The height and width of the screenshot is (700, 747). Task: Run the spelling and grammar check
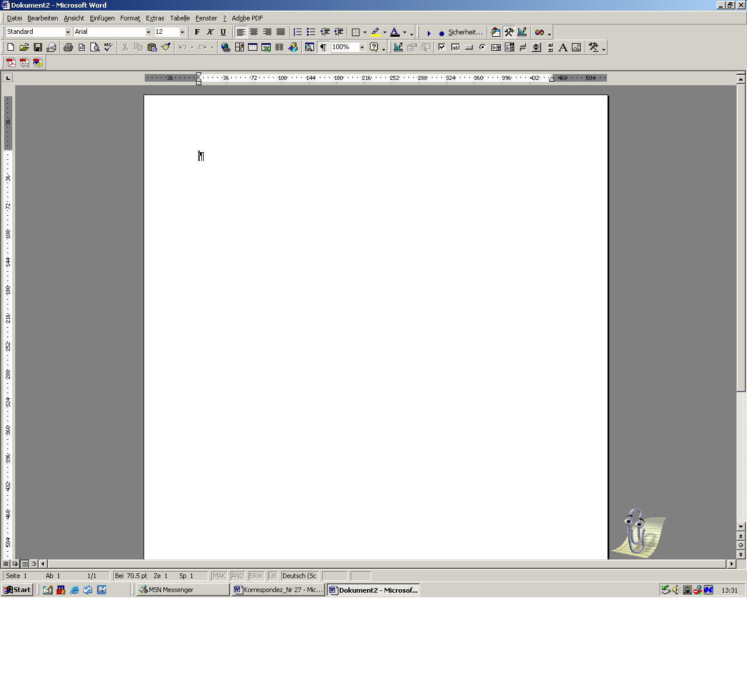pos(108,47)
